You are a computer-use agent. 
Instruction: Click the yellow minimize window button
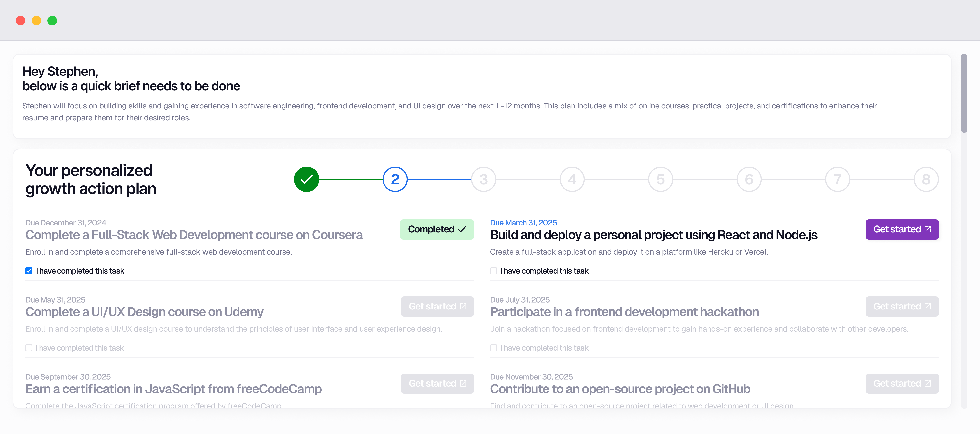[36, 21]
